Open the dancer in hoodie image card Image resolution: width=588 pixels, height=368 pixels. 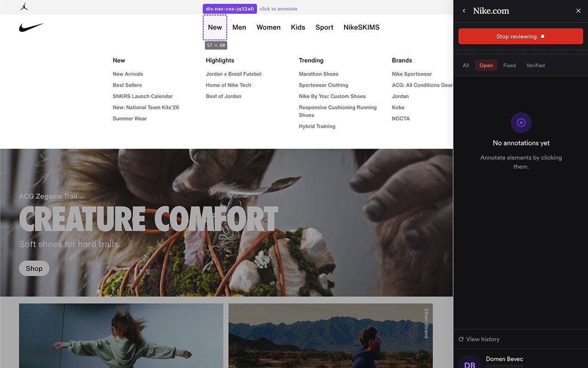pos(121,336)
